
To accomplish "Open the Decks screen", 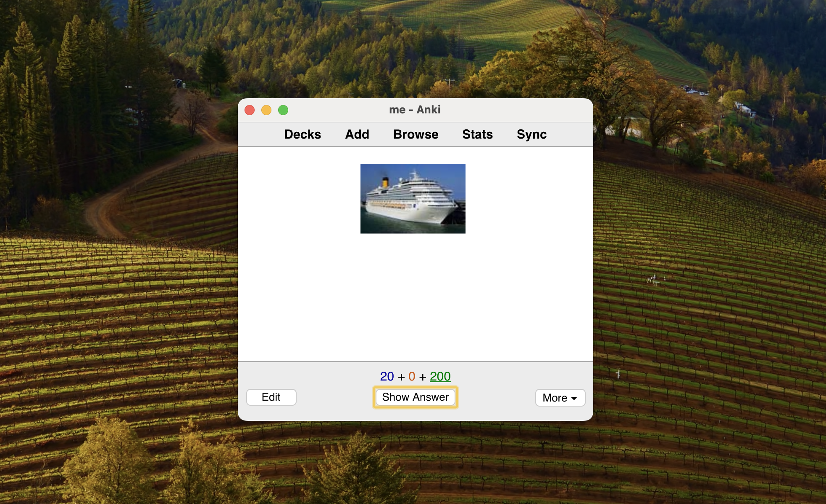I will 303,134.
